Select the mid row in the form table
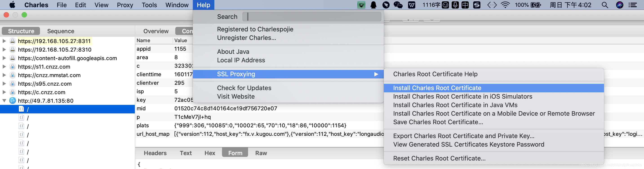644x169 pixels. (x=260, y=108)
